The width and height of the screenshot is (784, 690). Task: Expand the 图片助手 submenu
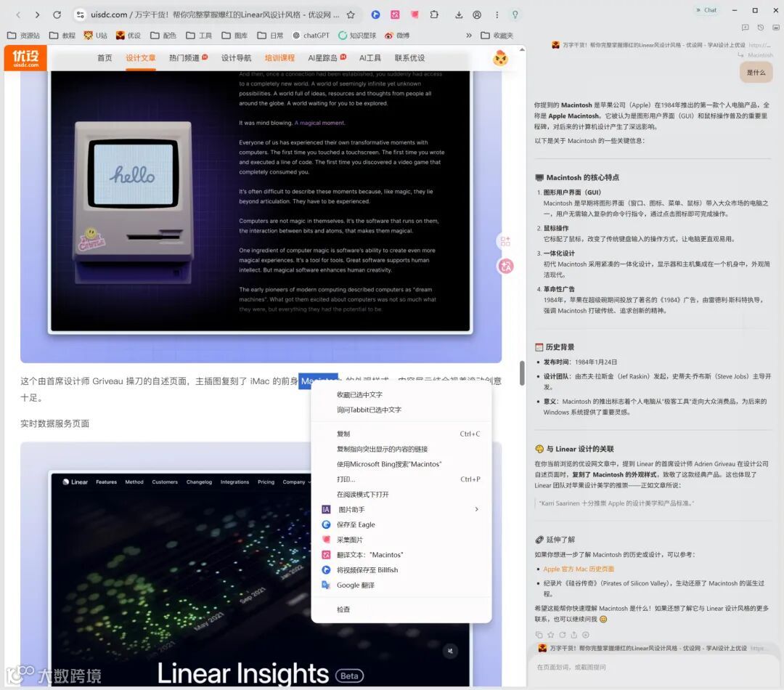[x=401, y=509]
